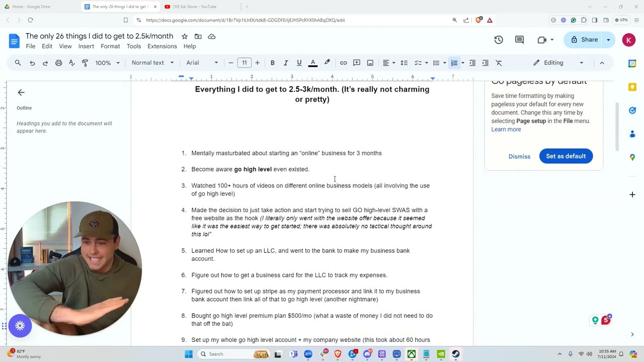
Task: Open the Format menu
Action: (110, 46)
